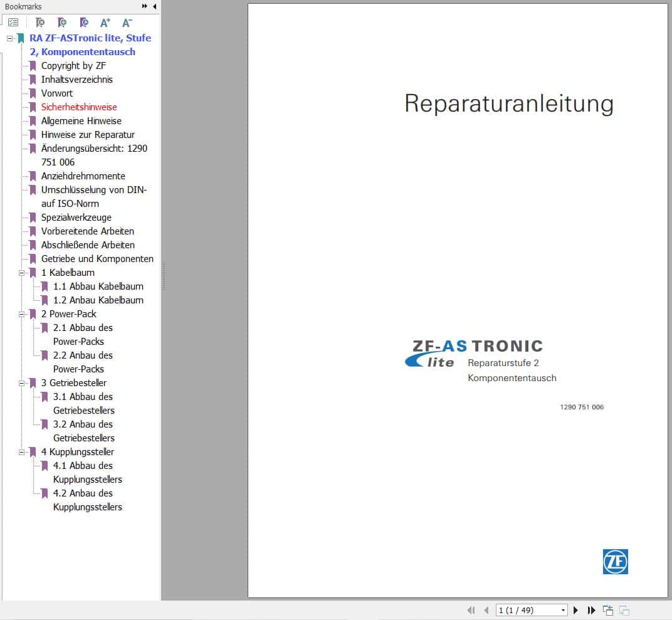Go to Abschließende Arbeiten bookmark
This screenshot has width=672, height=620.
[88, 244]
